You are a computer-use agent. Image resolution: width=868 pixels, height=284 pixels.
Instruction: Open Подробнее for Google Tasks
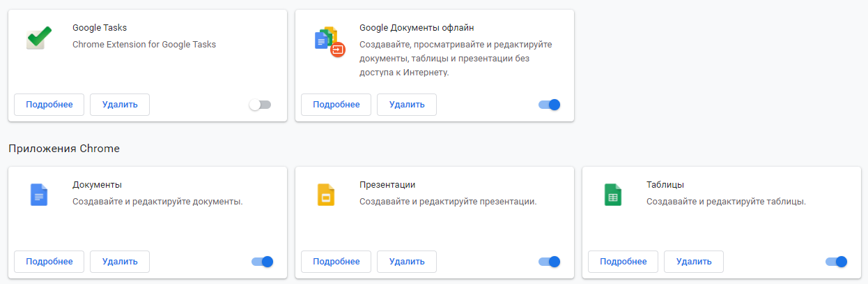pyautogui.click(x=49, y=105)
